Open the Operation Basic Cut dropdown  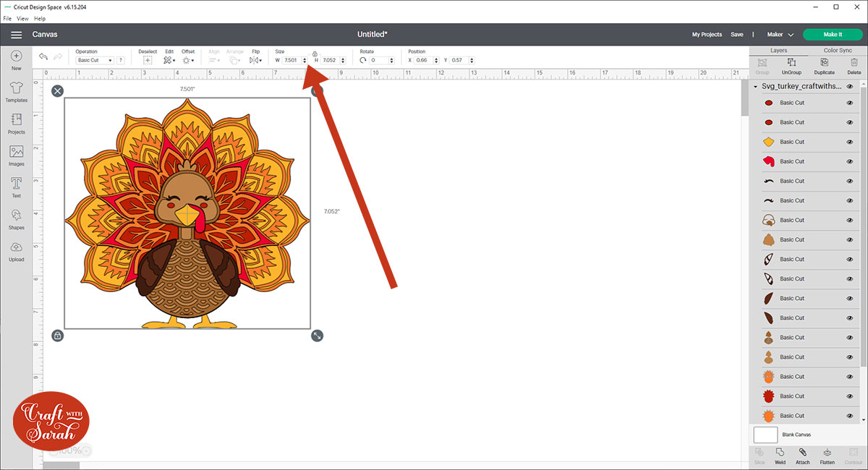[x=95, y=61]
